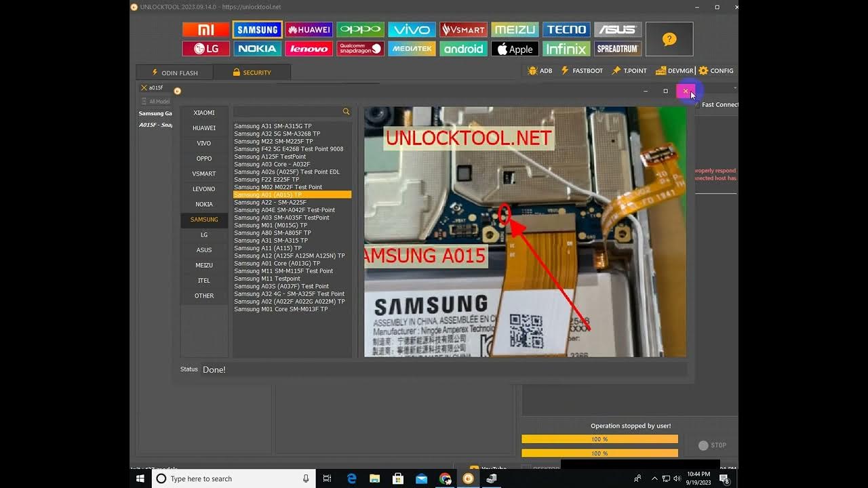868x488 pixels.
Task: Choose the OPPO brand logo
Action: (361, 30)
